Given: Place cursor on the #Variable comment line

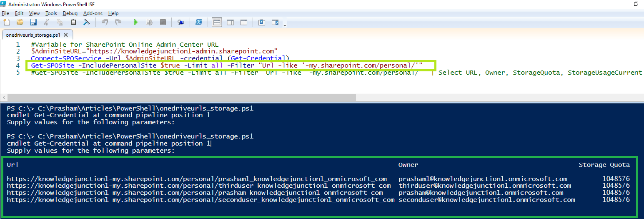Looking at the screenshot, I should click(x=125, y=45).
